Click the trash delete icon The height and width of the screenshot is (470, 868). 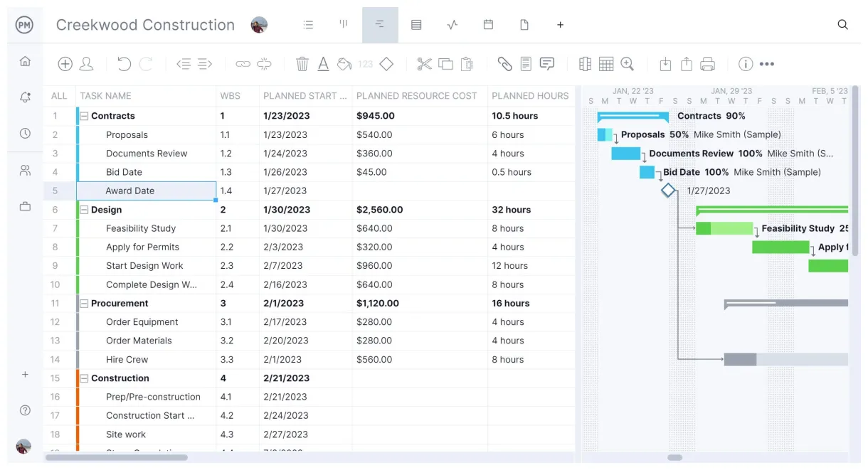coord(302,64)
